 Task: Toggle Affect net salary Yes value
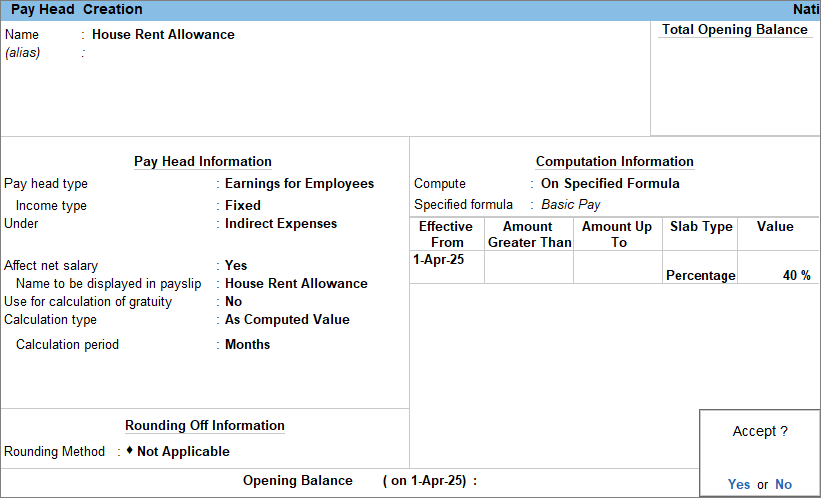(236, 265)
